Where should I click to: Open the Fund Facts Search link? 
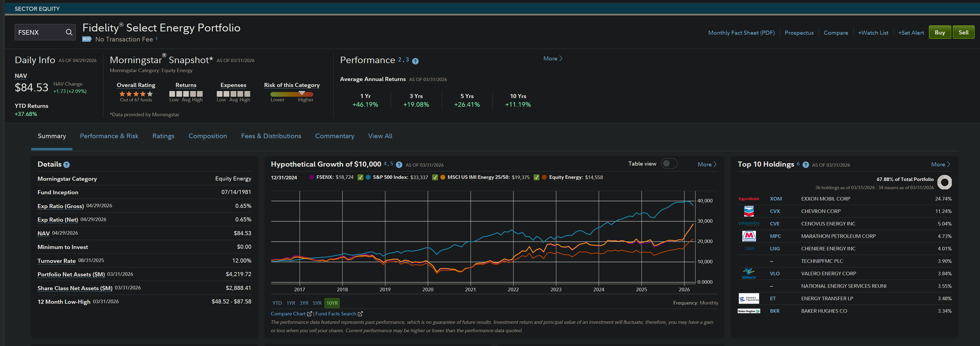click(336, 314)
